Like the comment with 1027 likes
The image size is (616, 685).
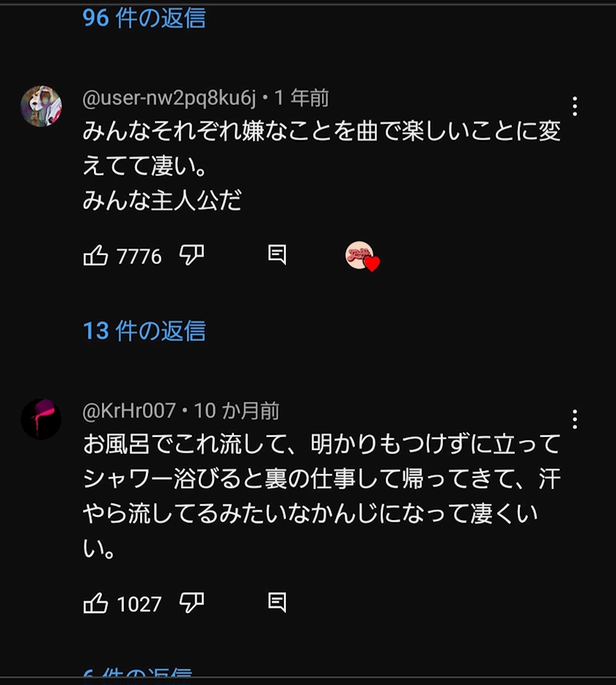tap(96, 604)
